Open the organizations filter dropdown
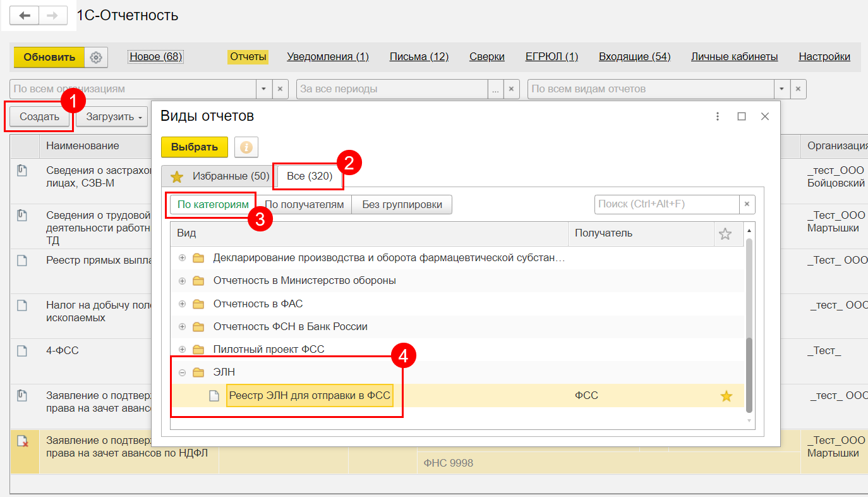Screen dimensions: 868x497 (x=264, y=89)
